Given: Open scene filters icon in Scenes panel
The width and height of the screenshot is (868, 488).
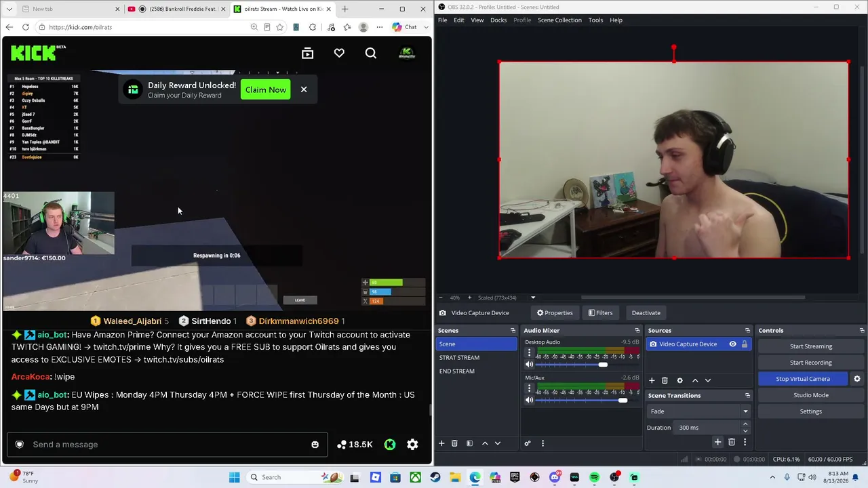Looking at the screenshot, I should tap(469, 443).
